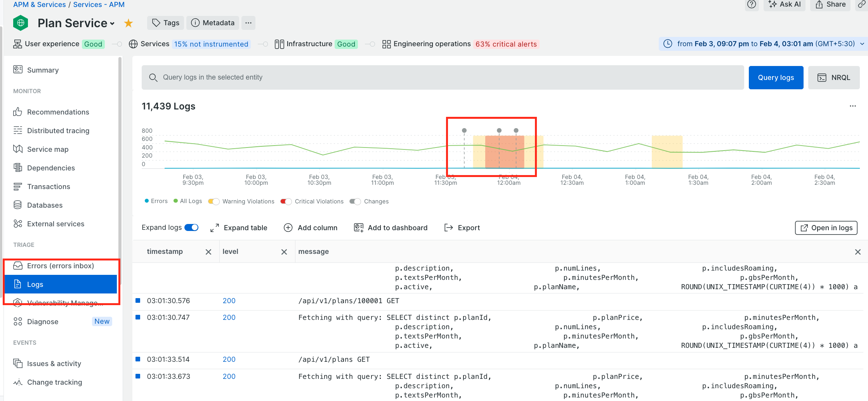Image resolution: width=868 pixels, height=401 pixels.
Task: Toggle Warning Violations on the chart
Action: point(214,201)
